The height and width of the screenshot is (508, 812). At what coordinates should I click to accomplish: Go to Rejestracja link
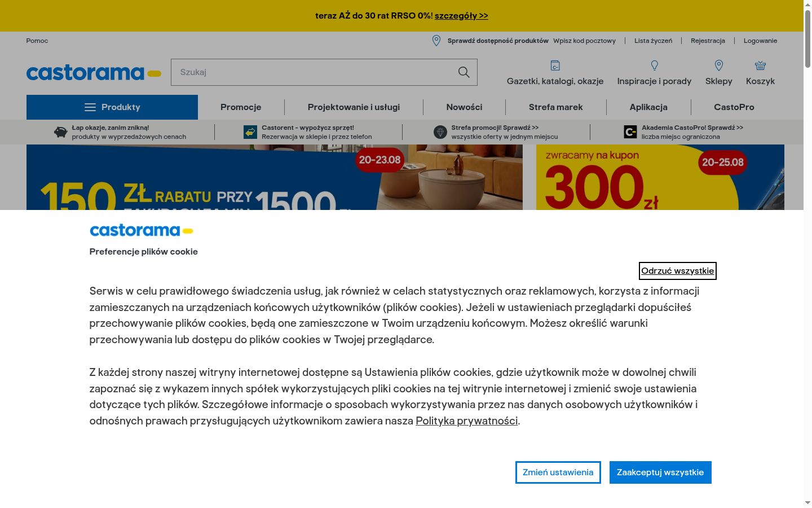[708, 41]
